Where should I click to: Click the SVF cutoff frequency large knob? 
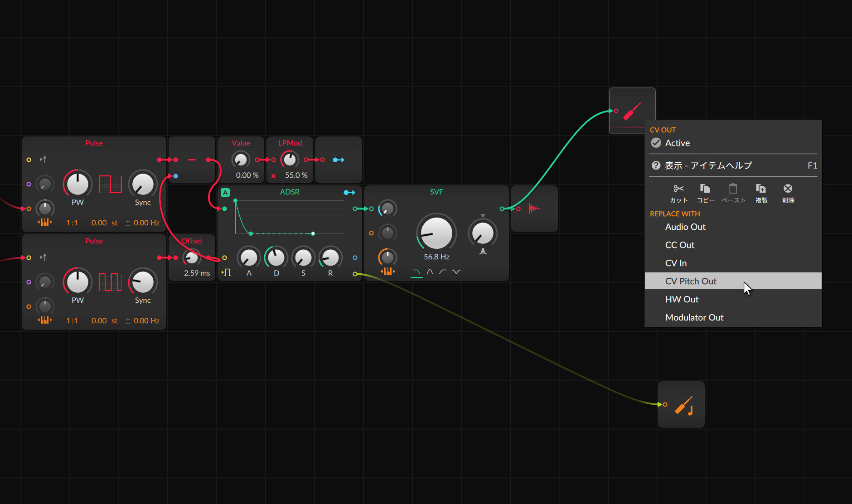(x=436, y=233)
